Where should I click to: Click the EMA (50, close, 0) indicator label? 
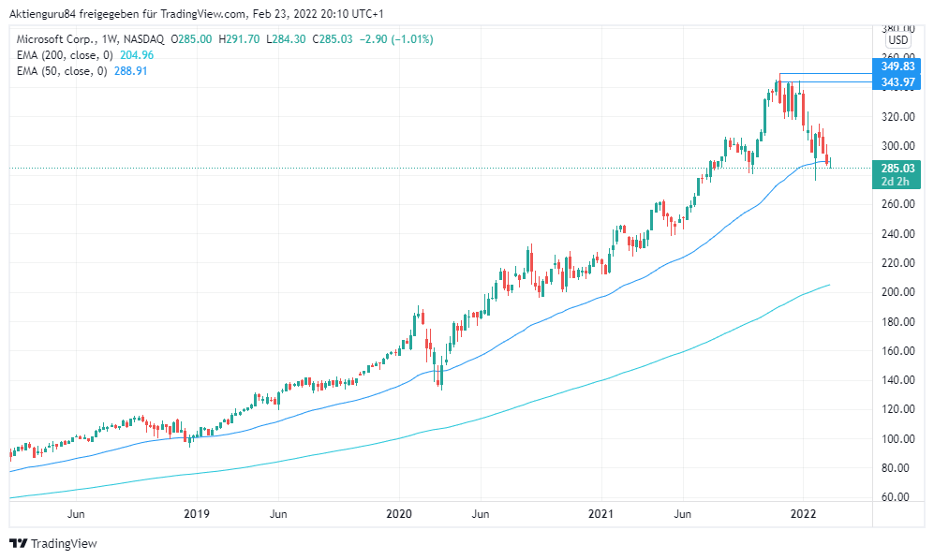(62, 71)
